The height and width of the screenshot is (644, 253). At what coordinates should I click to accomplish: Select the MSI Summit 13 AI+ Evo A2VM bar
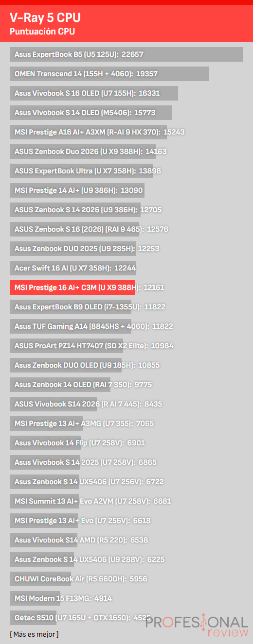tap(44, 501)
